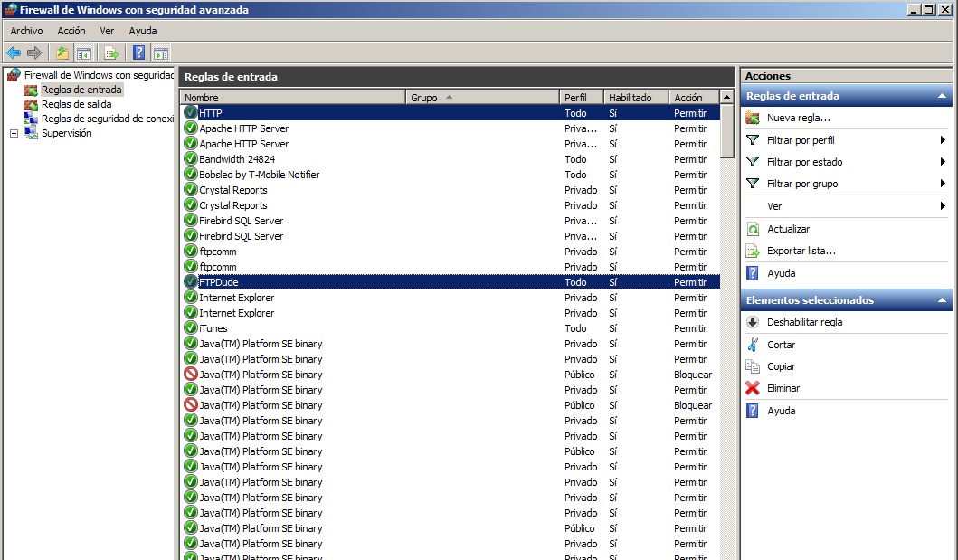Click the first blocked Java(TM) rule's red icon
Image resolution: width=958 pixels, height=560 pixels.
click(191, 374)
